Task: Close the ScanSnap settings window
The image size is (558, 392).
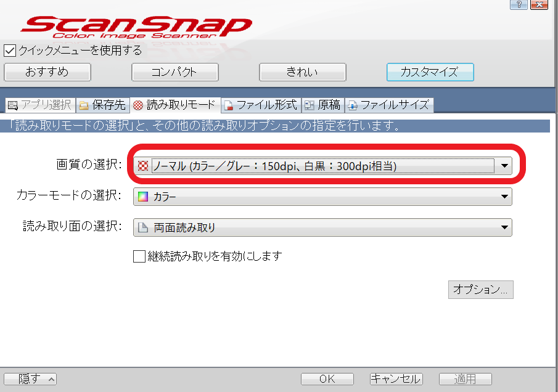Action: (539, 5)
